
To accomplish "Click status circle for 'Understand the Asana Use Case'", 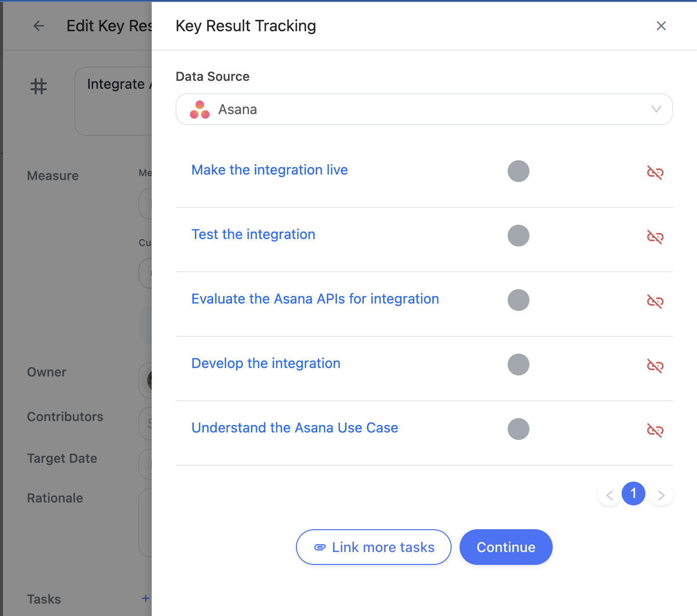I will pos(519,429).
